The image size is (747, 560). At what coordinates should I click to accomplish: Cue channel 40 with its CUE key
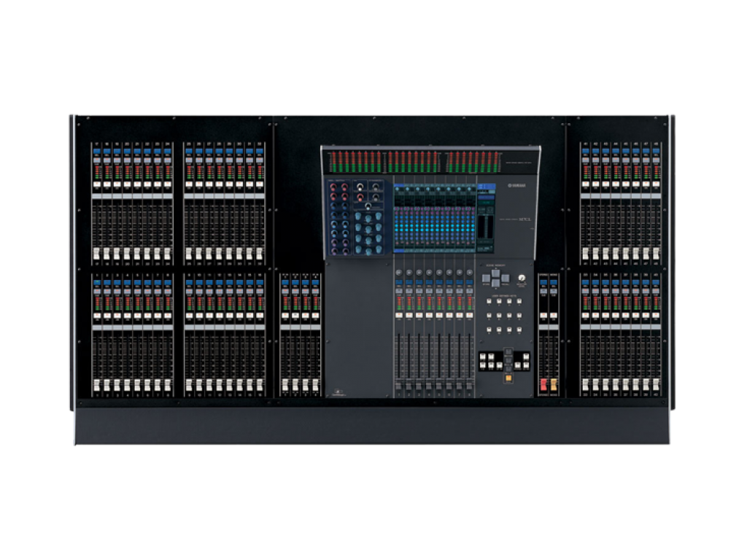[x=656, y=292]
